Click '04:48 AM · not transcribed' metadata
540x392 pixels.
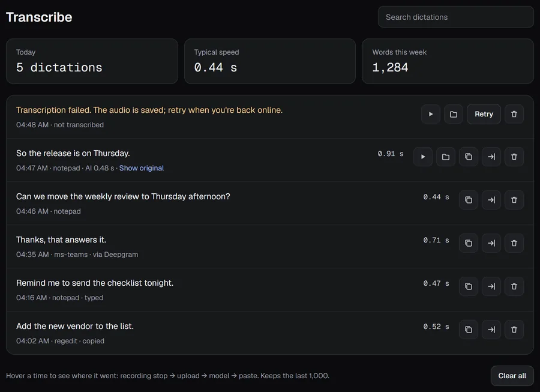click(x=60, y=125)
